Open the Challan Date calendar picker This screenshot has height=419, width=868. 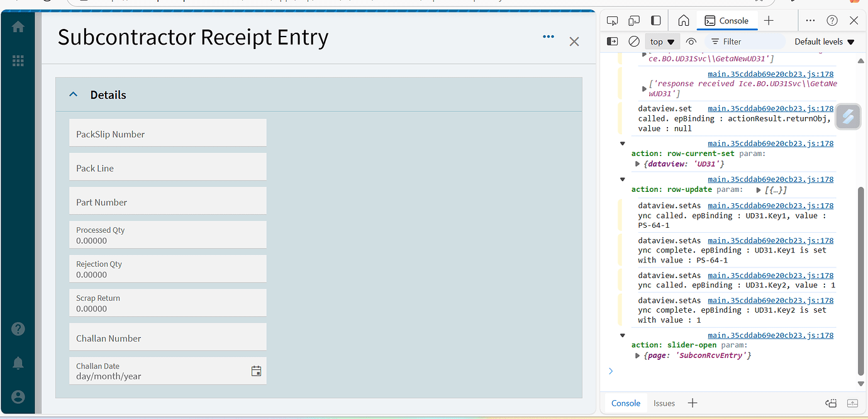coord(256,371)
